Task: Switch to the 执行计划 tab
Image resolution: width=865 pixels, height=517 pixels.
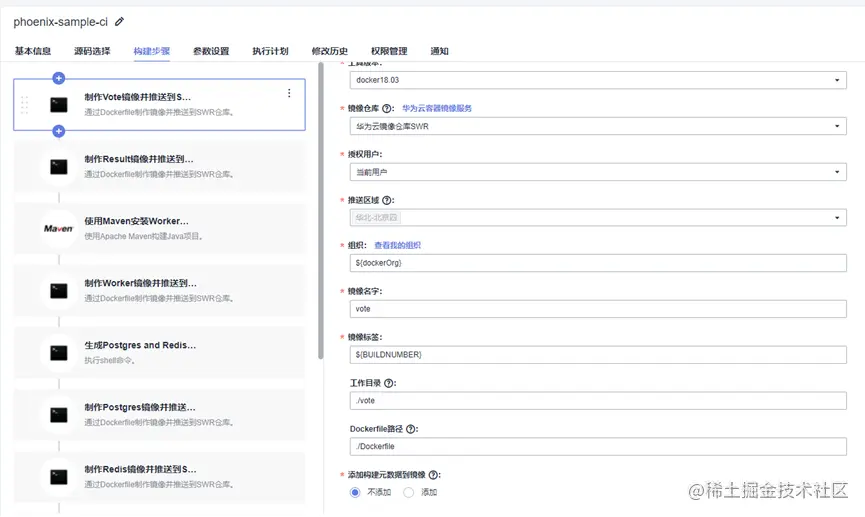Action: [x=270, y=51]
